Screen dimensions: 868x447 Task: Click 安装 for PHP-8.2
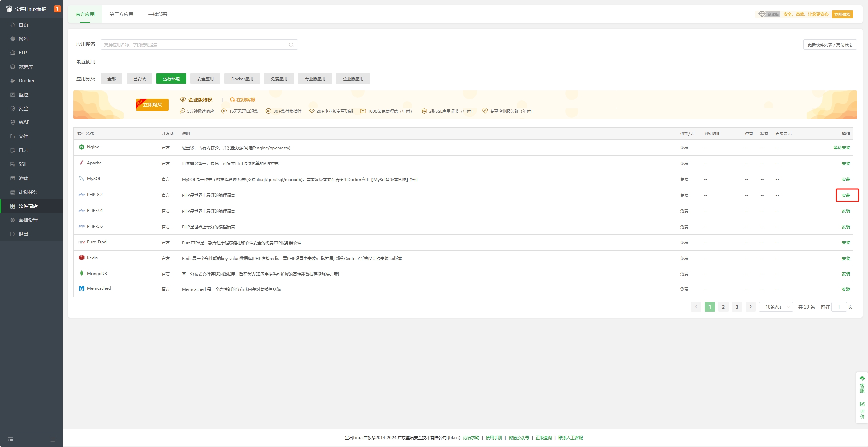tap(846, 195)
